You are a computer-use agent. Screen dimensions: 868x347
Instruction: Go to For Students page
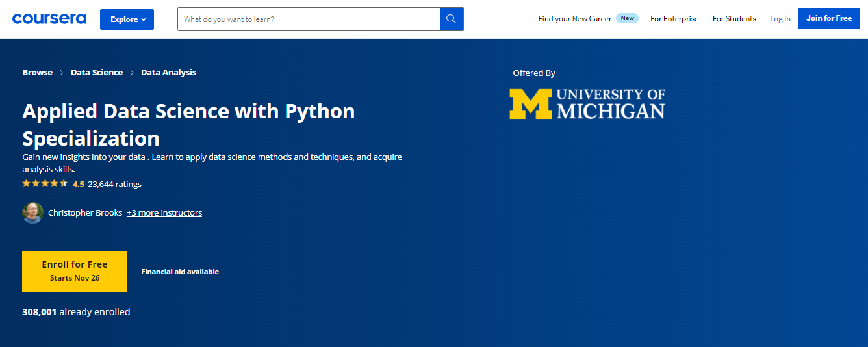coord(734,19)
